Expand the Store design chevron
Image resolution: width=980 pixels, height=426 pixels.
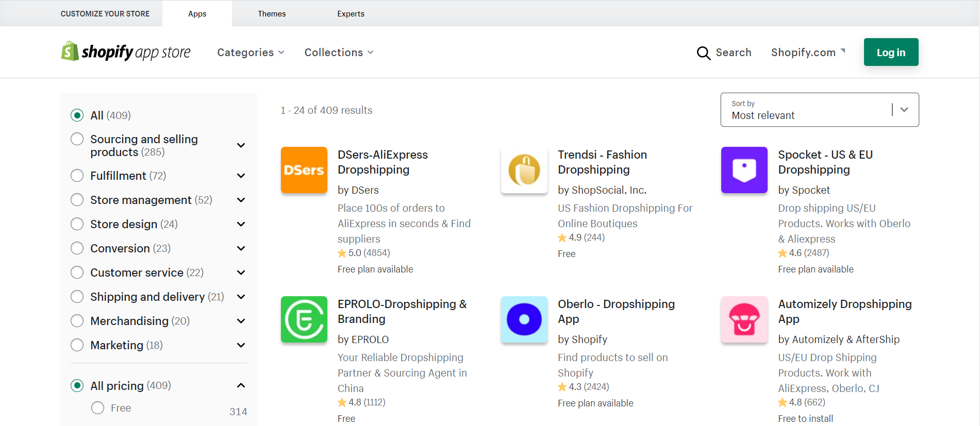pyautogui.click(x=241, y=224)
